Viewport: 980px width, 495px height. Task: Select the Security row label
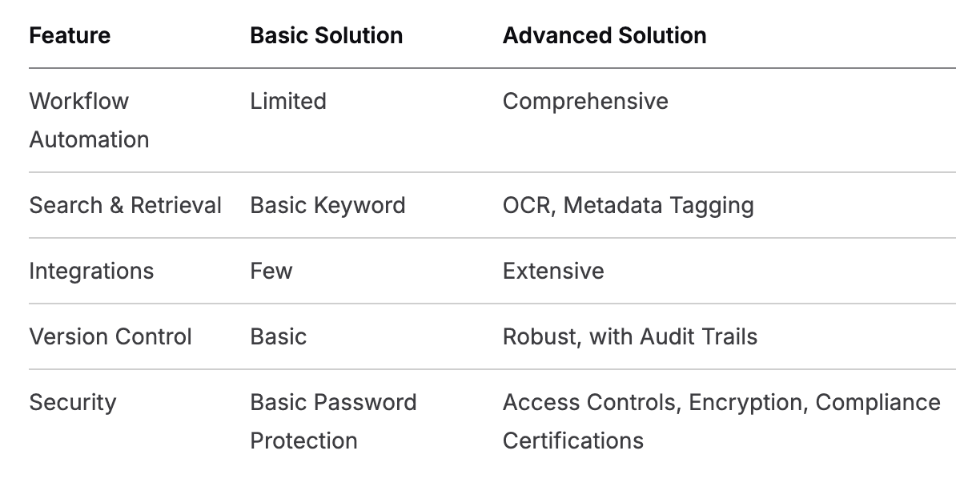72,402
